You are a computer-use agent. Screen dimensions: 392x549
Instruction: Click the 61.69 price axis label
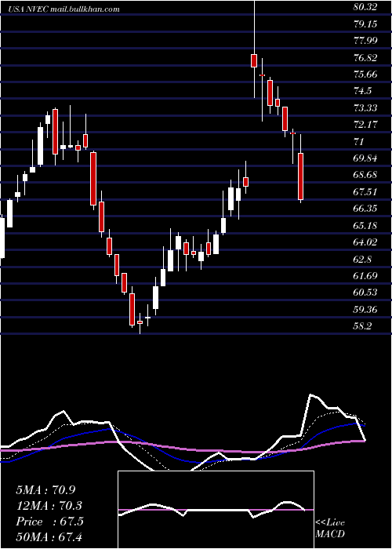[365, 276]
